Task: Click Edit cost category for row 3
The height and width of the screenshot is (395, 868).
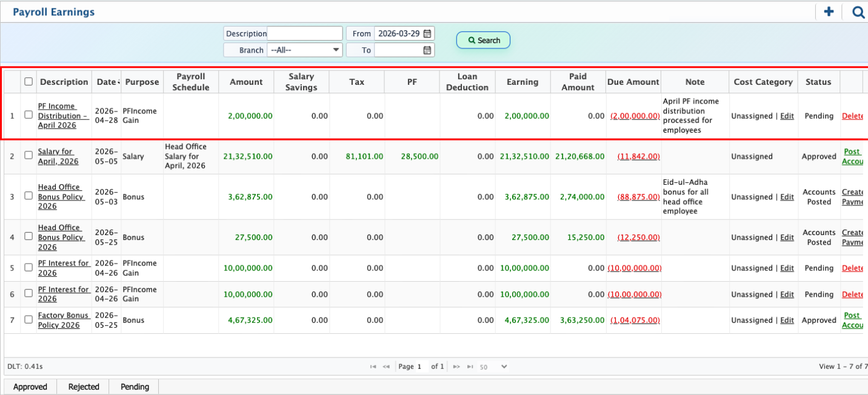Action: tap(787, 197)
